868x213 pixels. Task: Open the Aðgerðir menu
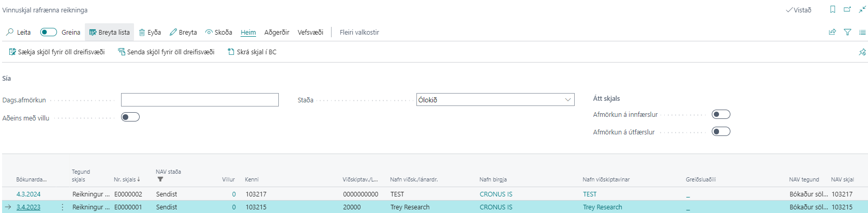pyautogui.click(x=277, y=32)
